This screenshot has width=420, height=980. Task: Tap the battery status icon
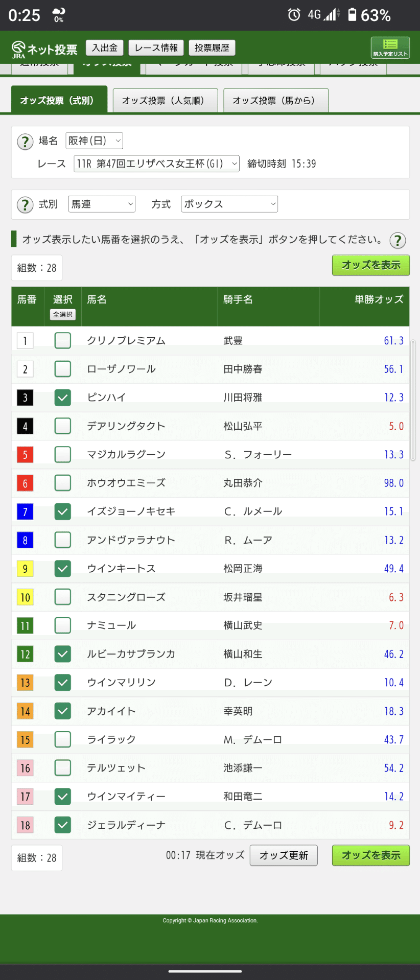[x=352, y=14]
